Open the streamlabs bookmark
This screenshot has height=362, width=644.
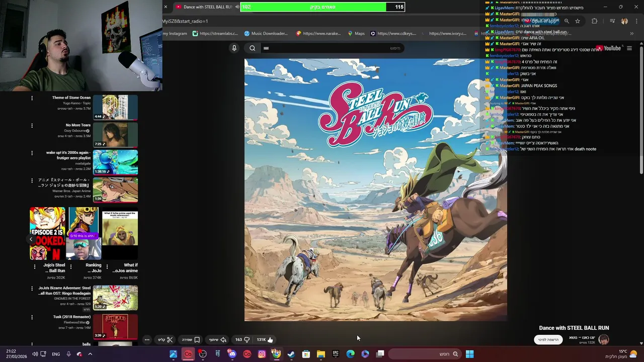(x=215, y=34)
